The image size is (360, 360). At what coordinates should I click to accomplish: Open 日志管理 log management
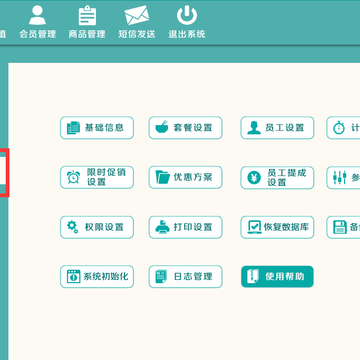coord(186,277)
